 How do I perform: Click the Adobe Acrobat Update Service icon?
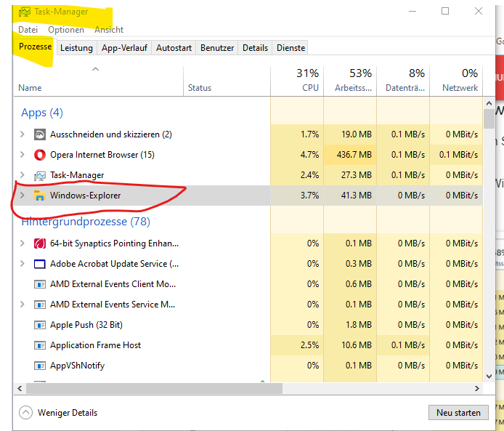(39, 264)
